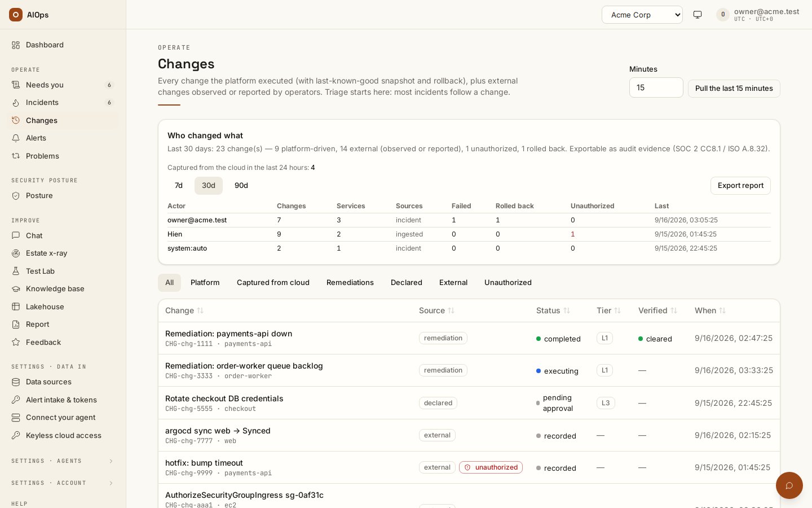Open Dashboard via its sidebar icon
Image resolution: width=812 pixels, height=508 pixels.
click(16, 45)
